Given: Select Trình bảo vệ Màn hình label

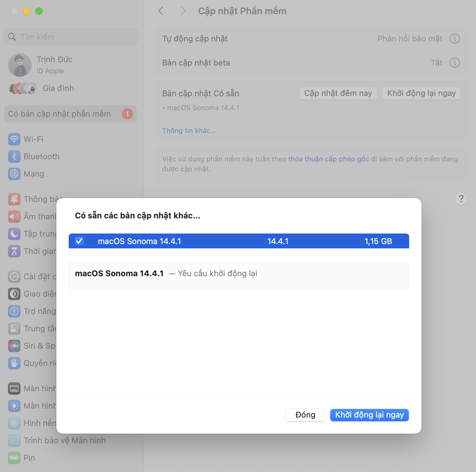Looking at the screenshot, I should tap(65, 440).
